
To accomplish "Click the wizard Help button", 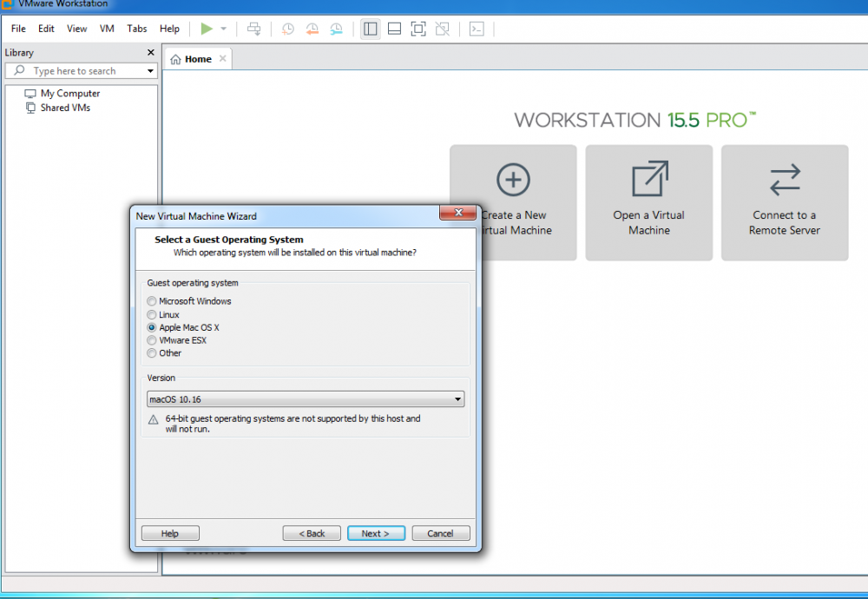I will coord(170,533).
